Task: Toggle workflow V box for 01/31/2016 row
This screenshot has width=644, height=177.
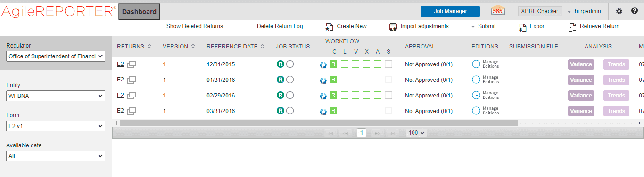Action: (x=355, y=80)
